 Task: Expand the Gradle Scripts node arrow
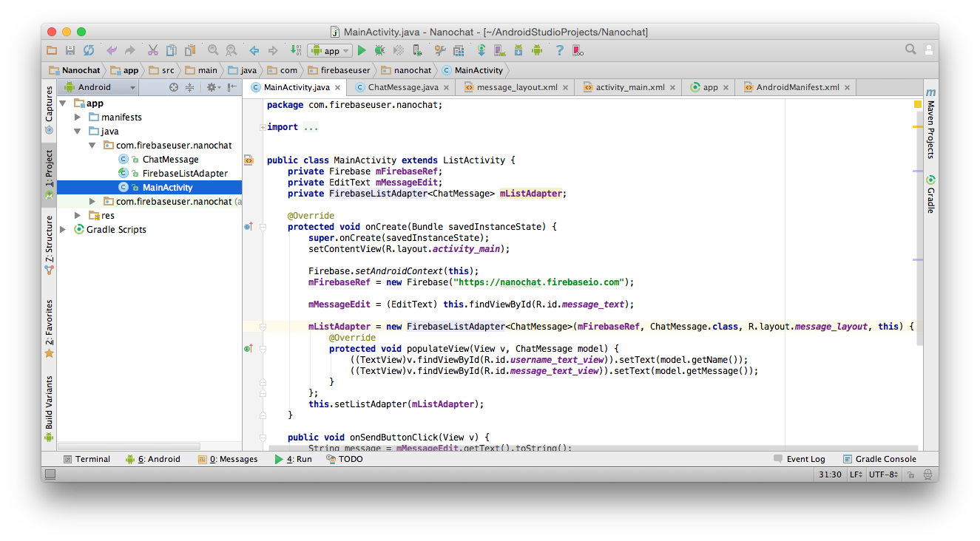[63, 230]
